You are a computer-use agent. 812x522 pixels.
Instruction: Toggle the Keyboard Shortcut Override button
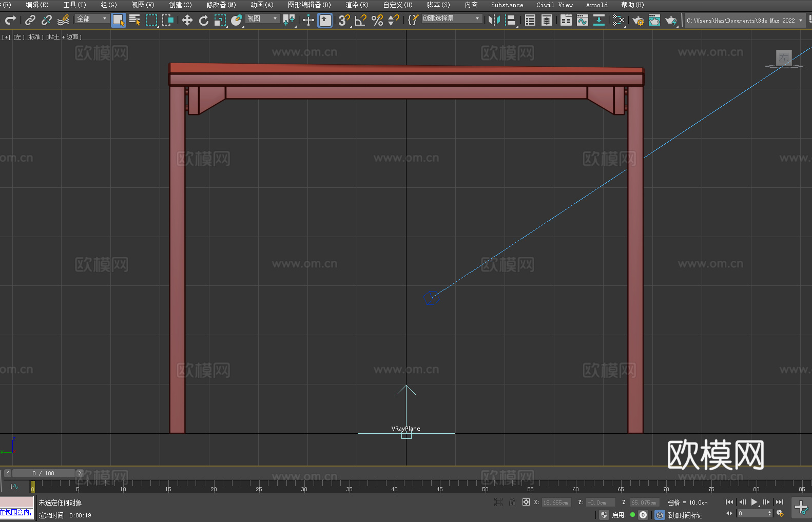pyautogui.click(x=325, y=20)
